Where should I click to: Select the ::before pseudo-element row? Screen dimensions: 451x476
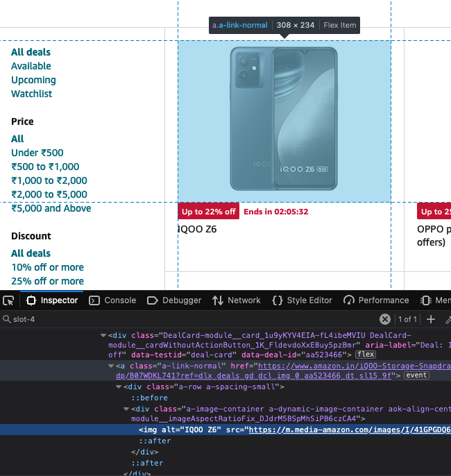click(x=149, y=398)
